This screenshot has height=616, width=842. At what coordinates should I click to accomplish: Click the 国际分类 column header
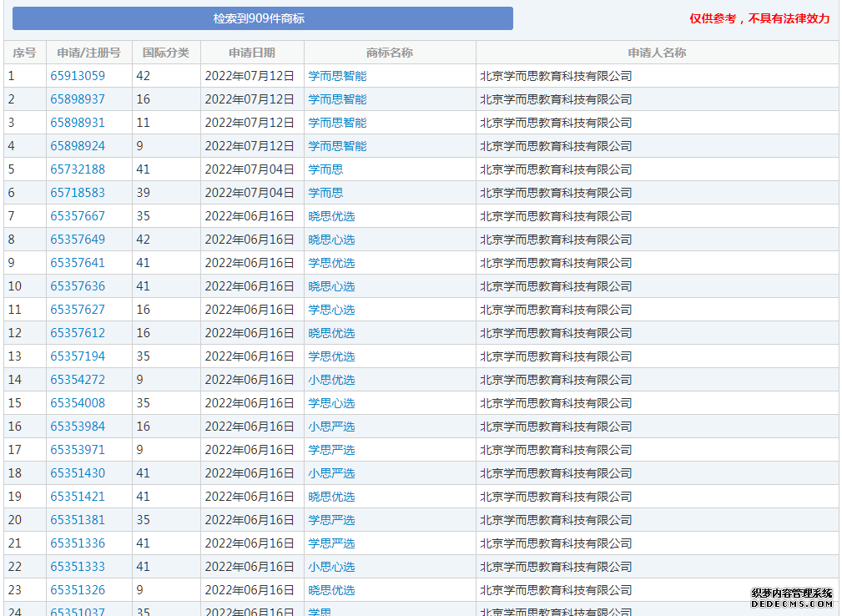tap(166, 53)
